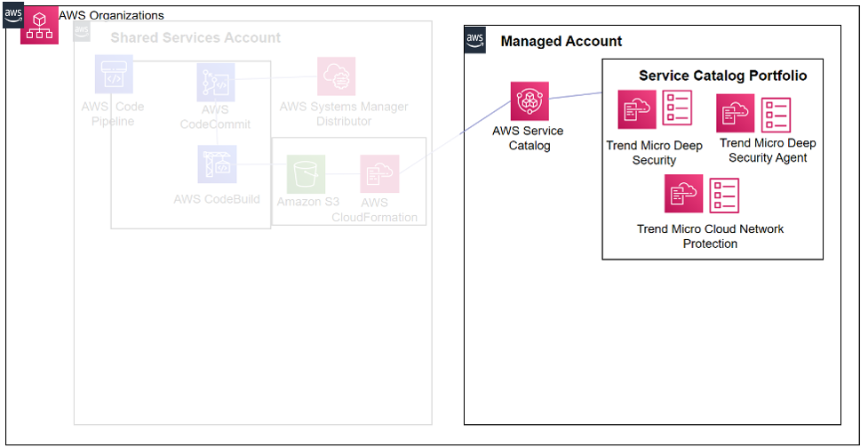Click the faded AWS CloudFormation icon
The width and height of the screenshot is (868, 448).
(x=379, y=174)
